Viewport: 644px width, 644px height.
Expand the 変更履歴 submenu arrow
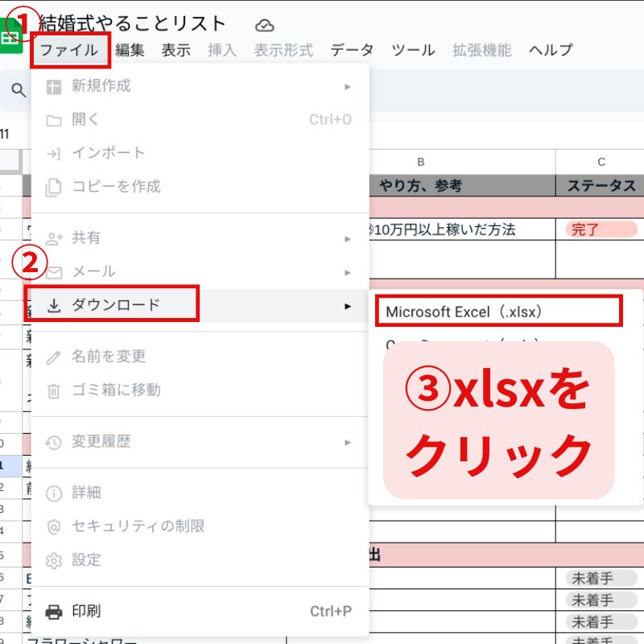coord(348,442)
